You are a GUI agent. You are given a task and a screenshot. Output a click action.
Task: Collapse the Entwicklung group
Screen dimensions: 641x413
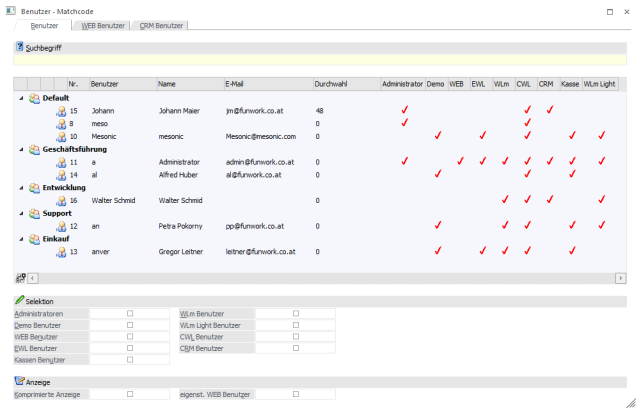coord(22,188)
